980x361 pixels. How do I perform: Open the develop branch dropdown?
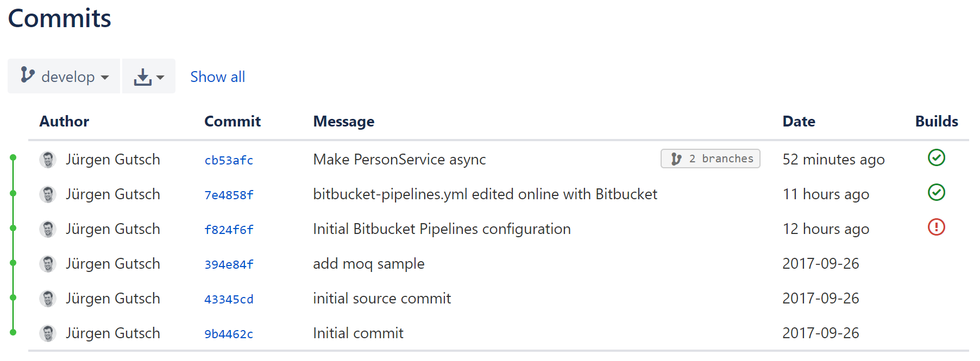tap(64, 77)
